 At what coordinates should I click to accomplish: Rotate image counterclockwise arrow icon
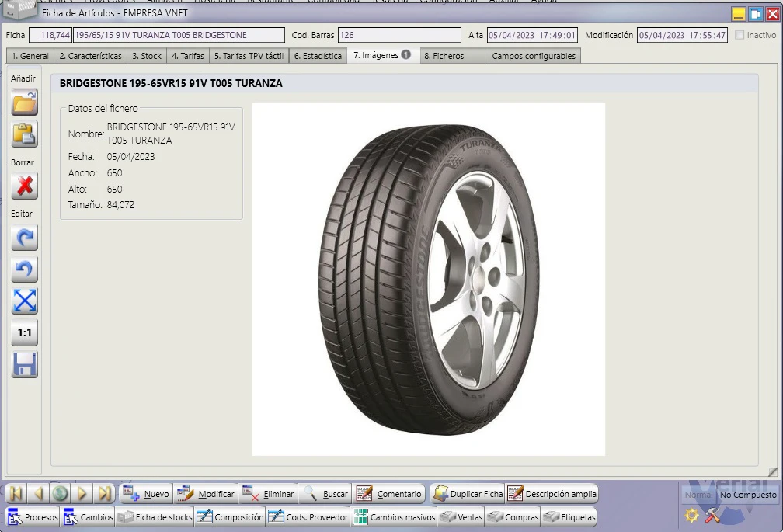pos(25,269)
